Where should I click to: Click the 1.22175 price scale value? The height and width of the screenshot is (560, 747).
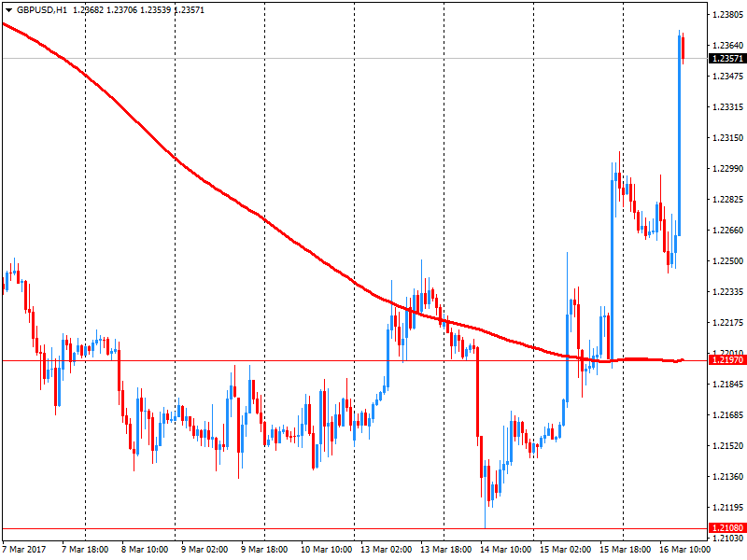click(727, 323)
